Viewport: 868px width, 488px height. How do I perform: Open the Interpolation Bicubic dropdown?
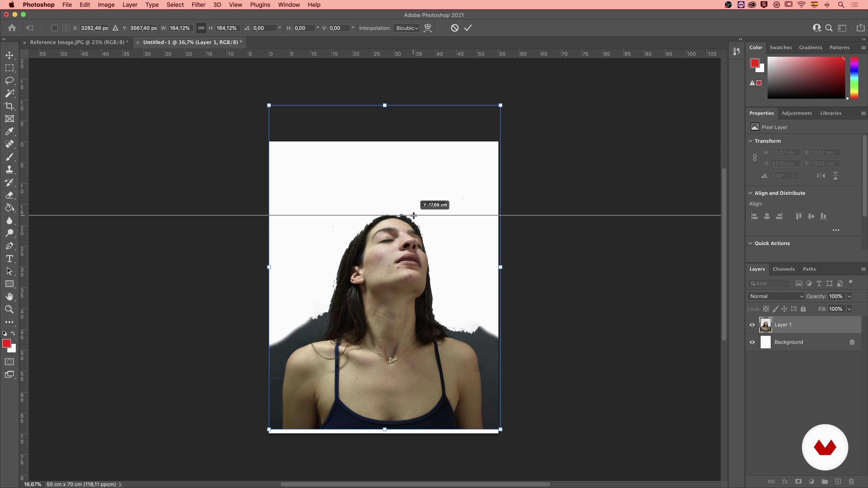(407, 28)
